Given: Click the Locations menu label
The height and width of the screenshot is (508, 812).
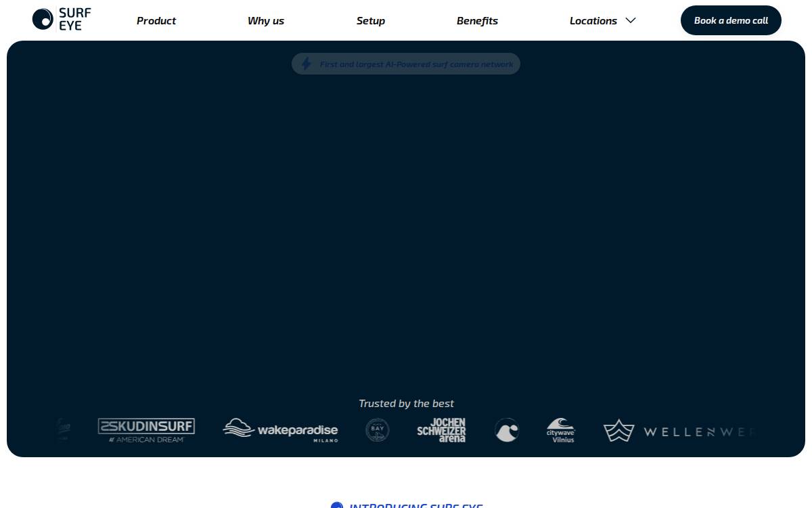Looking at the screenshot, I should 593,21.
